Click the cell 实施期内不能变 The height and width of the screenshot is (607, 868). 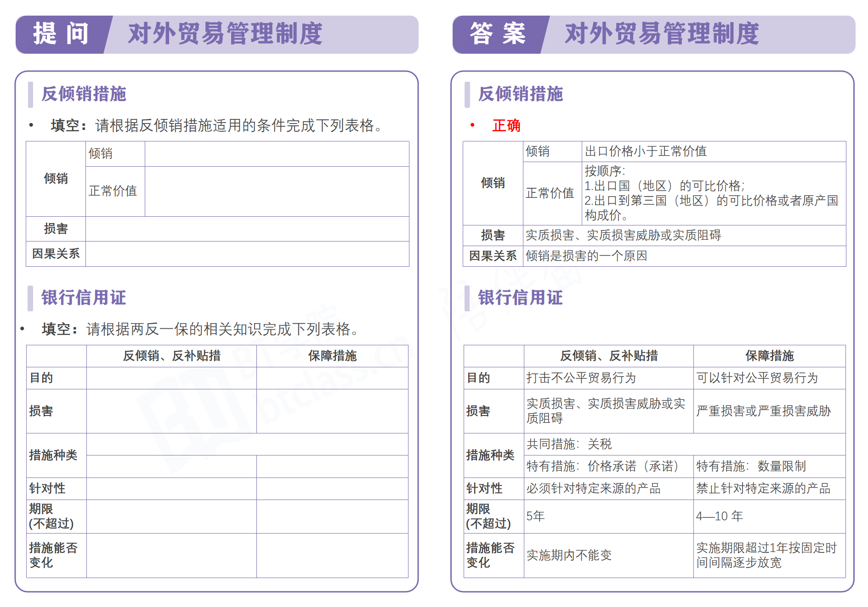click(x=608, y=555)
